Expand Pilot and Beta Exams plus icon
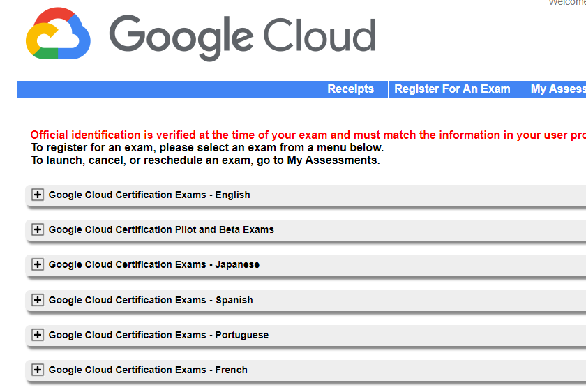 click(38, 229)
